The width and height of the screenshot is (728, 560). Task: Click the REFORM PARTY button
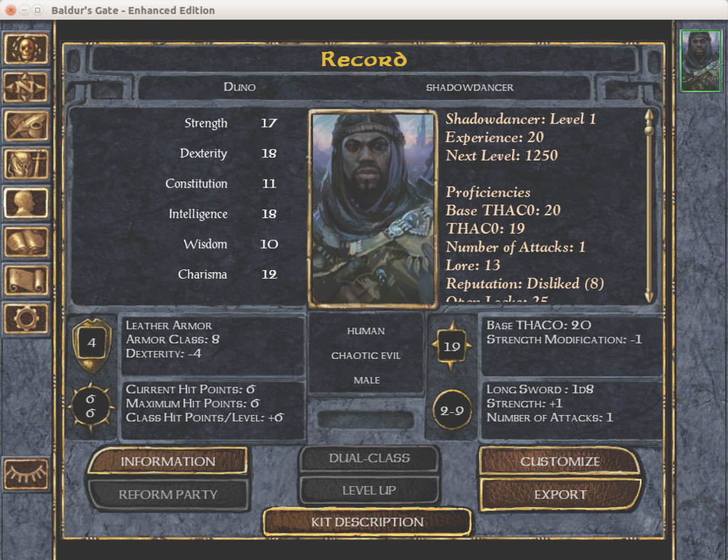pyautogui.click(x=168, y=495)
